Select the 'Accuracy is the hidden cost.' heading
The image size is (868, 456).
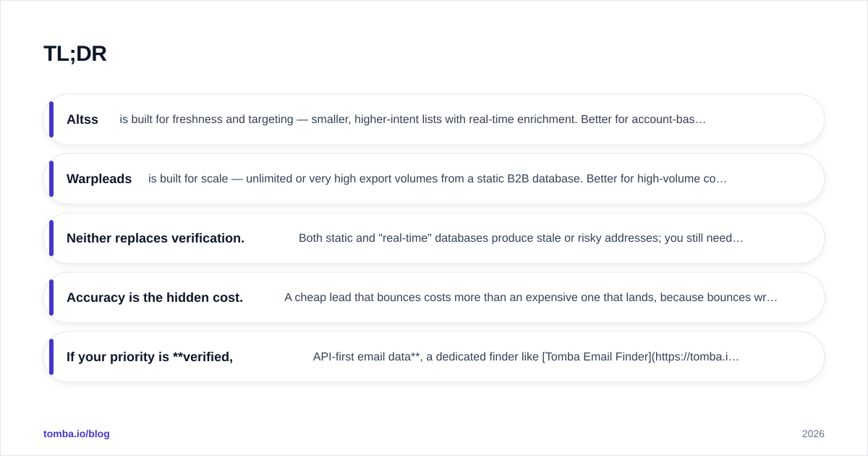point(155,297)
